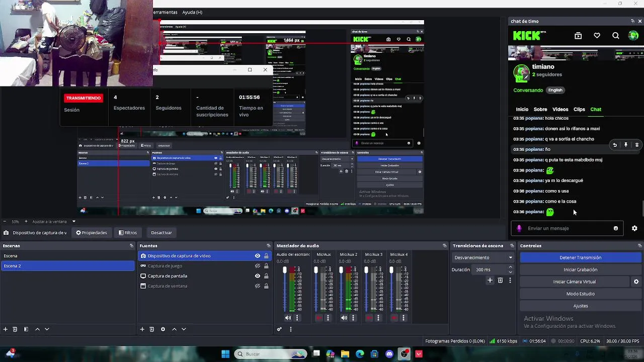Open Mic/Aux 3 options dots
This screenshot has height=362, width=644.
coord(378,318)
